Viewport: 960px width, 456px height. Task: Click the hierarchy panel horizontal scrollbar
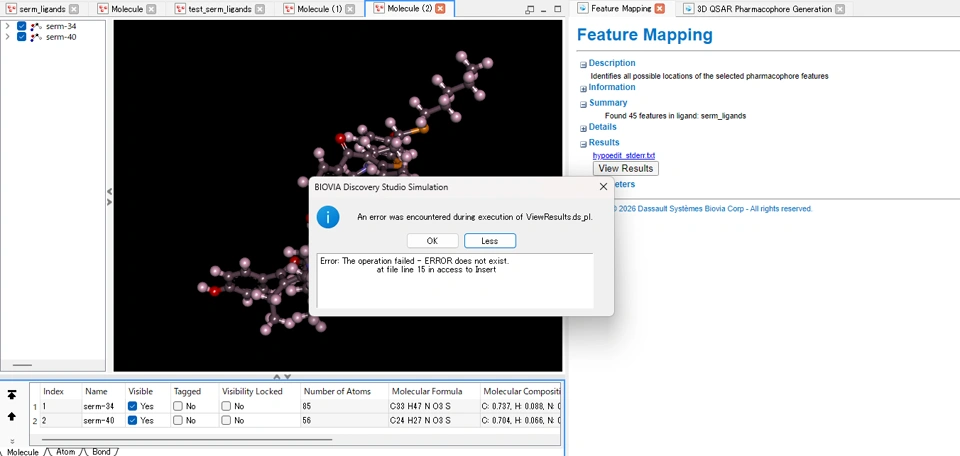point(23,365)
